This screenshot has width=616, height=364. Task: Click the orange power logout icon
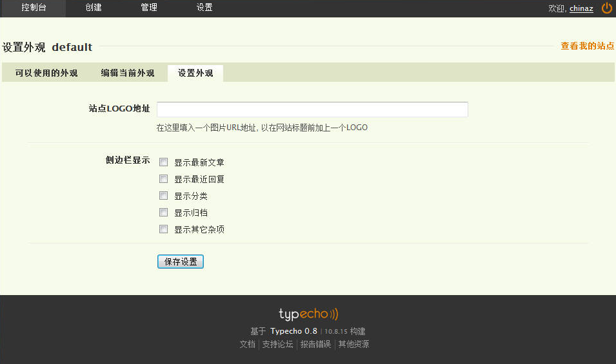[606, 8]
